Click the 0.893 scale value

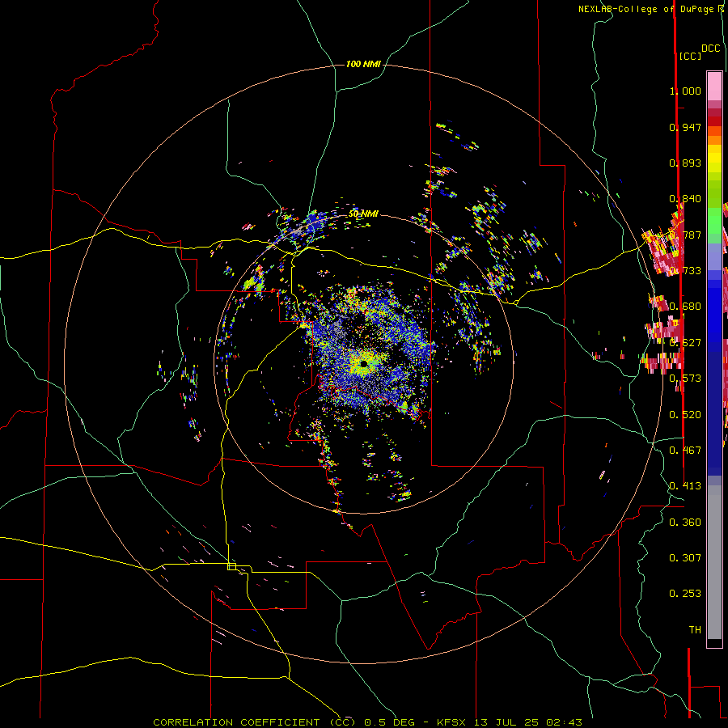point(685,163)
